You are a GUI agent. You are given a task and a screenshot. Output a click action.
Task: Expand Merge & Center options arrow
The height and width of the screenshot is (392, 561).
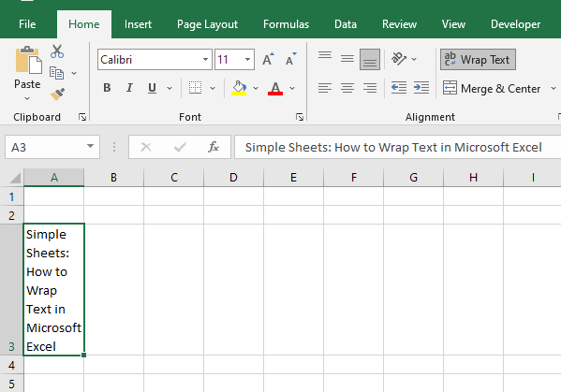click(554, 88)
